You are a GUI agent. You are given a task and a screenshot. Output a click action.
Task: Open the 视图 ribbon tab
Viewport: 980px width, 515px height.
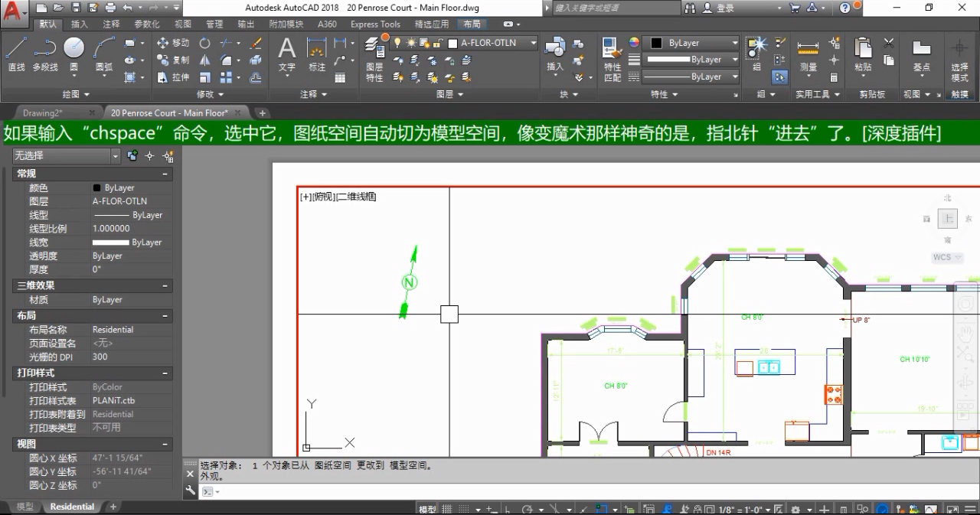183,24
